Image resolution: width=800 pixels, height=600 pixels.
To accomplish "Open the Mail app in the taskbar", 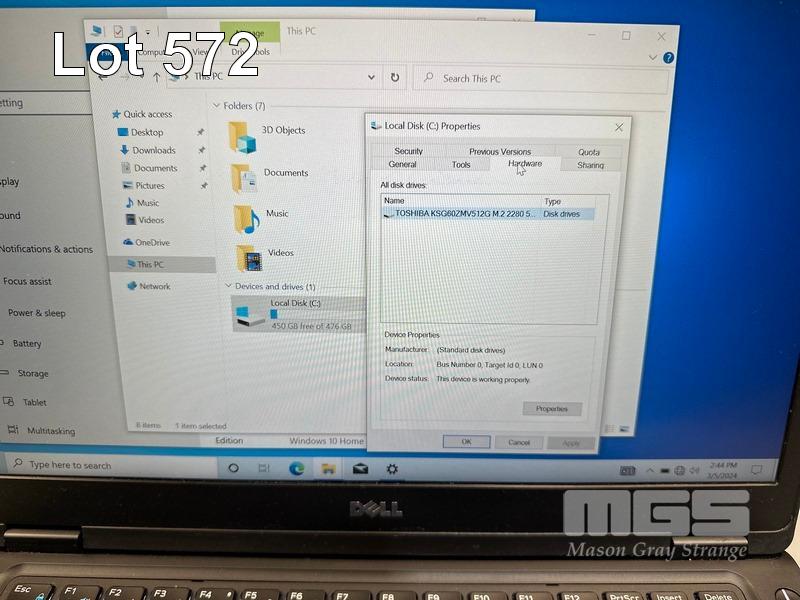I will pyautogui.click(x=360, y=468).
